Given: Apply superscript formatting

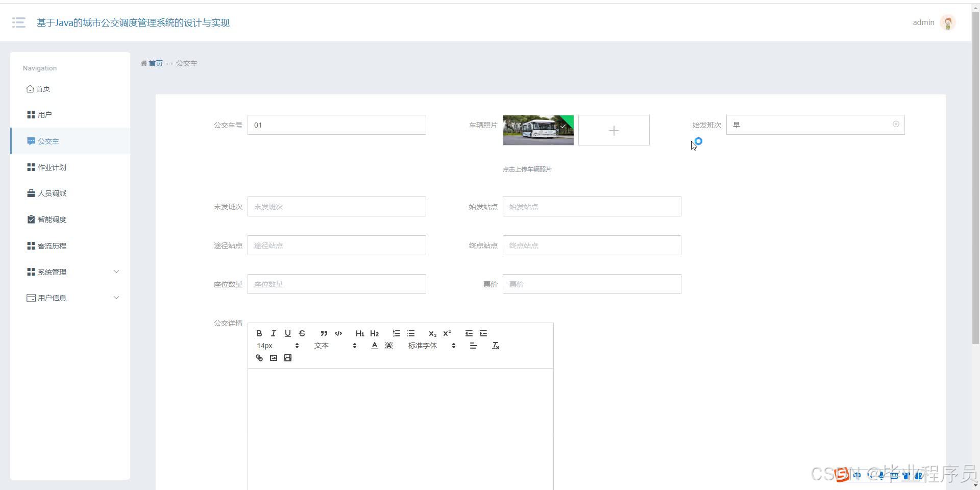Looking at the screenshot, I should click(447, 333).
